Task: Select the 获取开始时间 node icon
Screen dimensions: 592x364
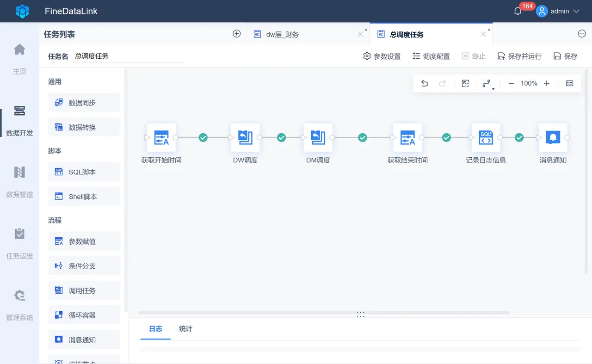Action: pos(161,137)
